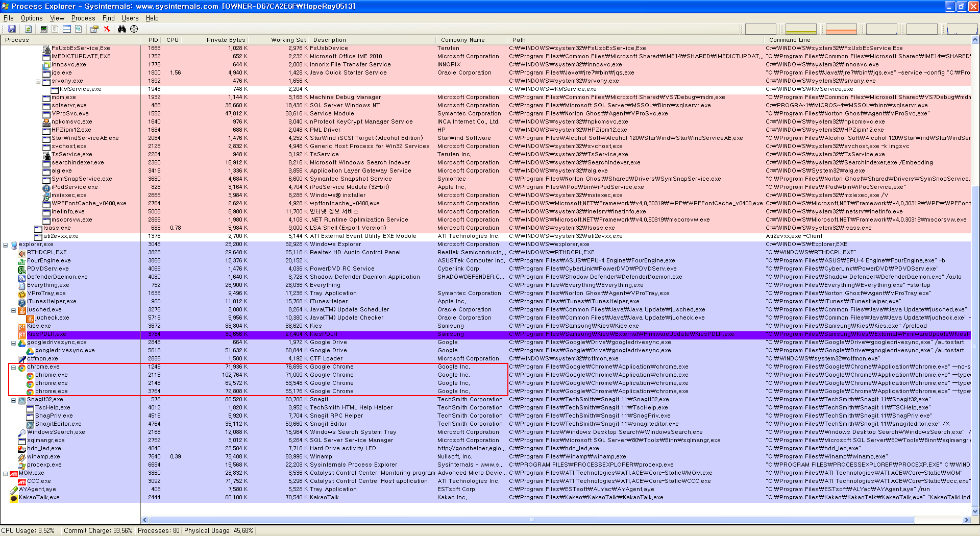Open the View menu
The width and height of the screenshot is (980, 536).
pos(57,18)
